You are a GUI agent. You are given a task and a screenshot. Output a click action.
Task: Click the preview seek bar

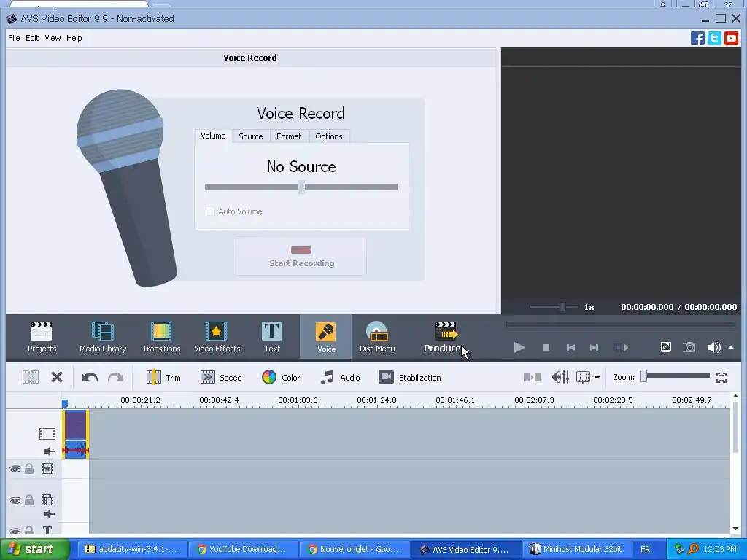click(621, 324)
